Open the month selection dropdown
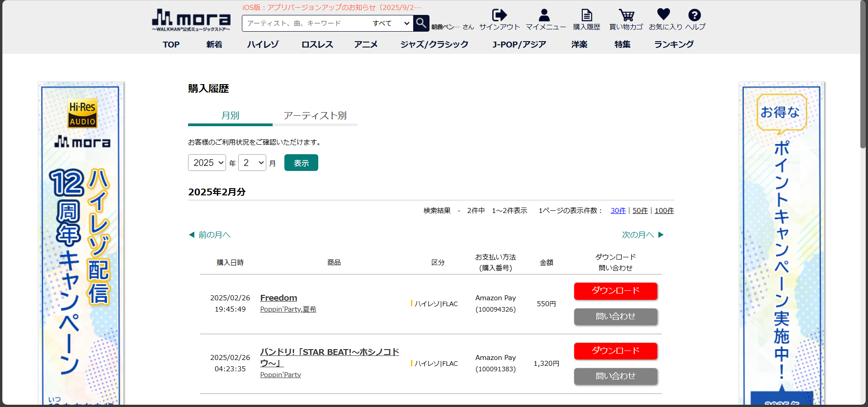 [x=252, y=163]
